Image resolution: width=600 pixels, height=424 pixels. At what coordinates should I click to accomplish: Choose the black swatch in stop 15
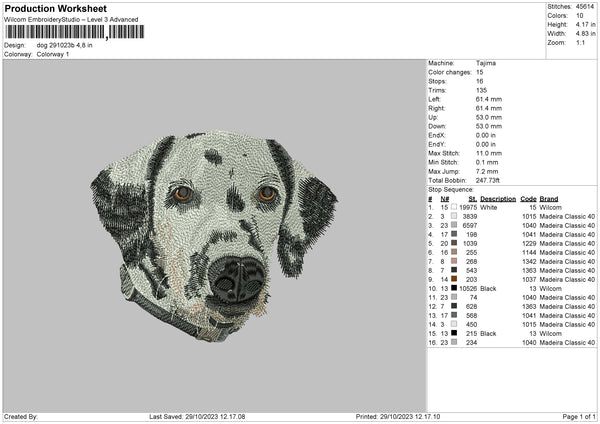[453, 332]
